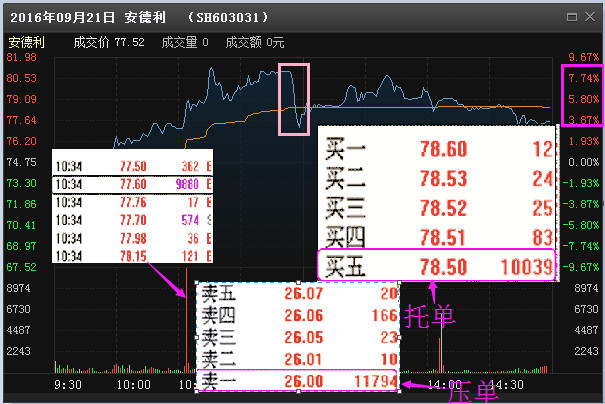Click the 卖四 ask row at 26.06
This screenshot has height=404, width=605.
298,316
